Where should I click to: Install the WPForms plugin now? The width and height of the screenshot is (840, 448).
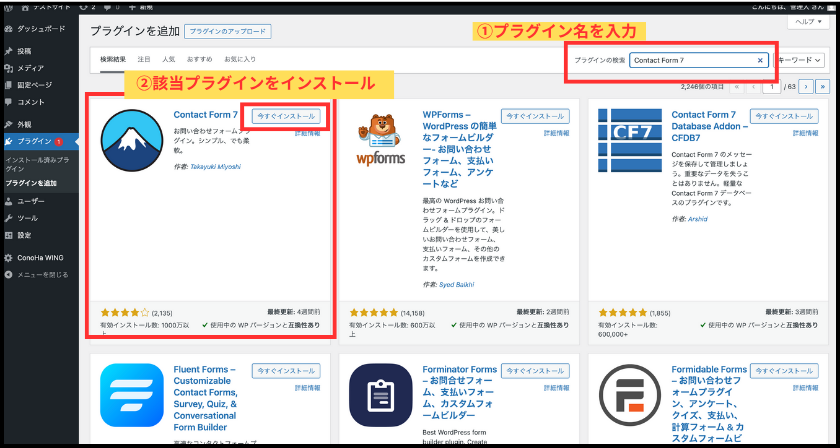click(x=535, y=116)
